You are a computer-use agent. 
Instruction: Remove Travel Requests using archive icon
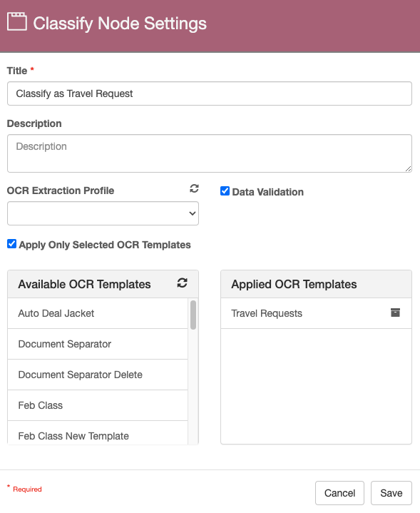pyautogui.click(x=395, y=313)
